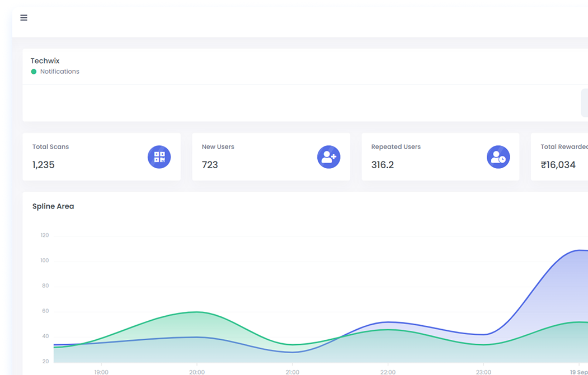Screen dimensions: 588x375
Task: Click the Spline Area chart heading
Action: click(53, 206)
